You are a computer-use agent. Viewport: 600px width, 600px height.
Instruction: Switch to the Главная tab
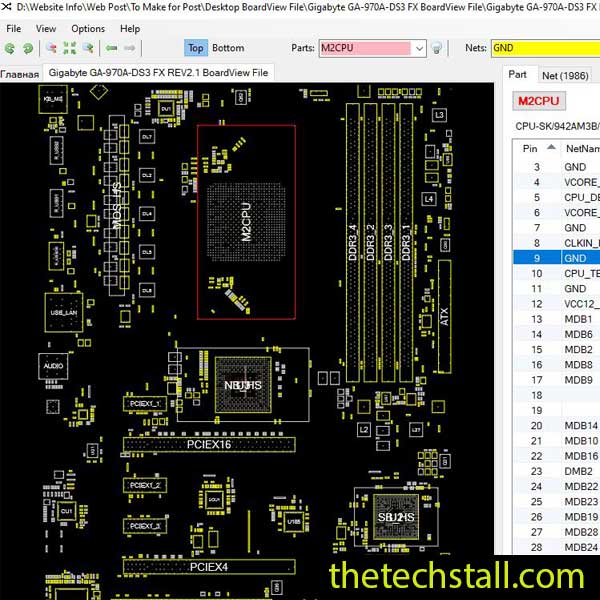click(20, 74)
